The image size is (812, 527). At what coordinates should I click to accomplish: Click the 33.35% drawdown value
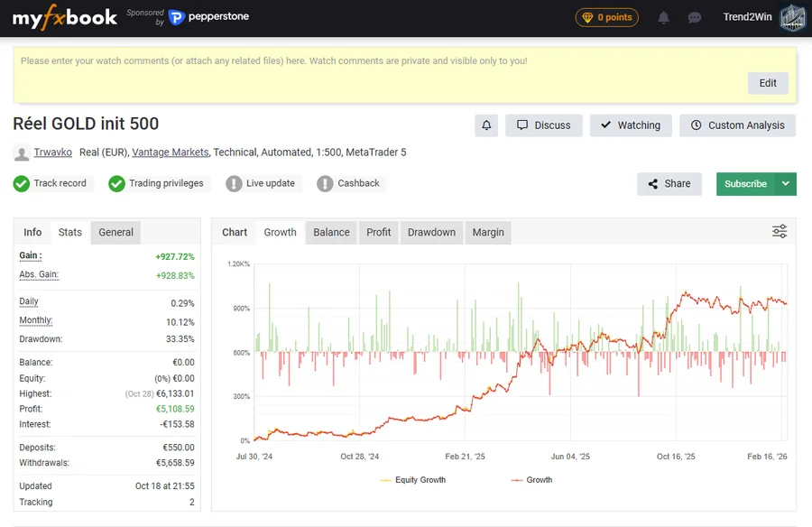180,339
